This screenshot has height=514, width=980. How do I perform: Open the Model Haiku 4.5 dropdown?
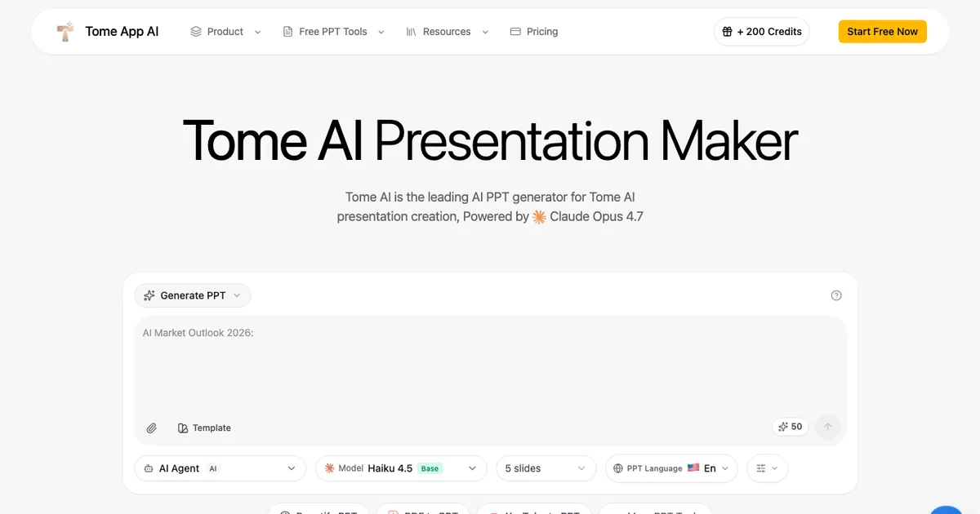[x=401, y=468]
